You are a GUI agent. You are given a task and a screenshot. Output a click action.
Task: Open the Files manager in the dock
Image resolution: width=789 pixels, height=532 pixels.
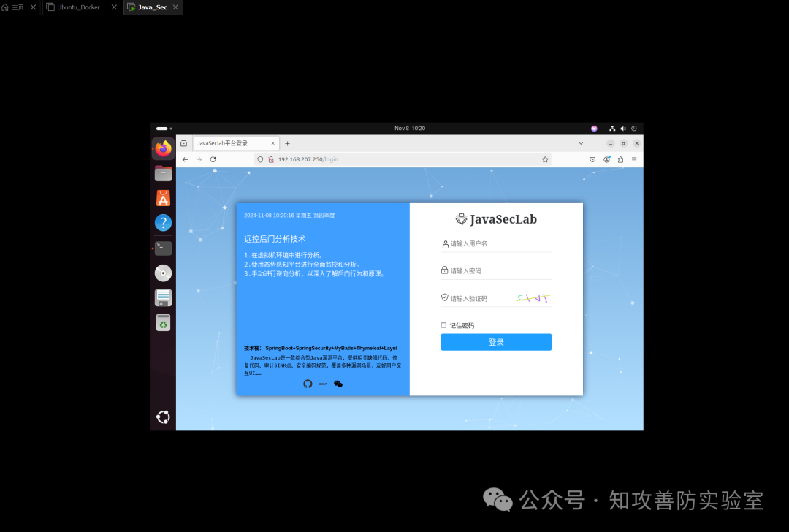point(163,174)
